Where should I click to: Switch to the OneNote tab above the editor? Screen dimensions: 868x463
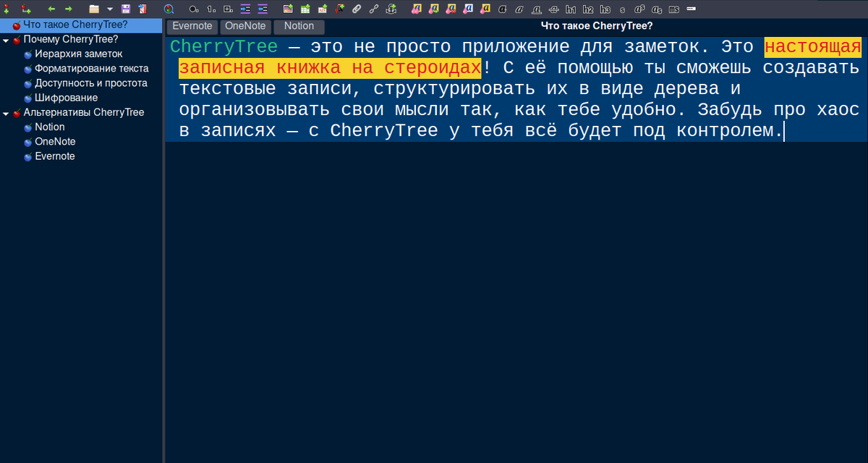coord(246,27)
